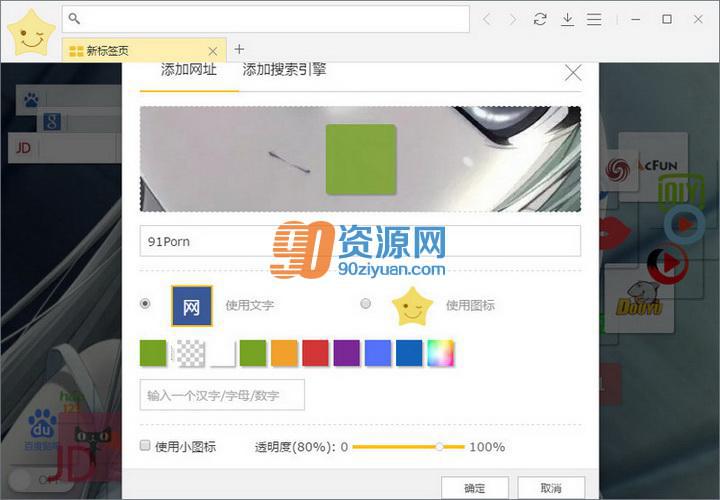Go forward with the right arrow
The height and width of the screenshot is (500, 720).
point(513,19)
